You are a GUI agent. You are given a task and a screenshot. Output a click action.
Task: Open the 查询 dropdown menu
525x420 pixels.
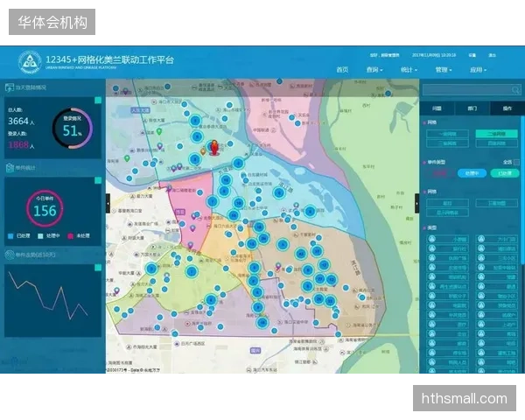pyautogui.click(x=374, y=70)
